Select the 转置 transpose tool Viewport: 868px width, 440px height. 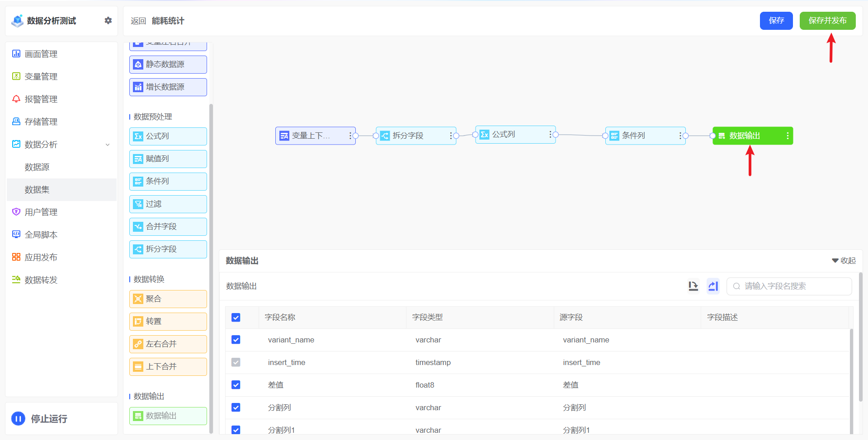tap(154, 321)
